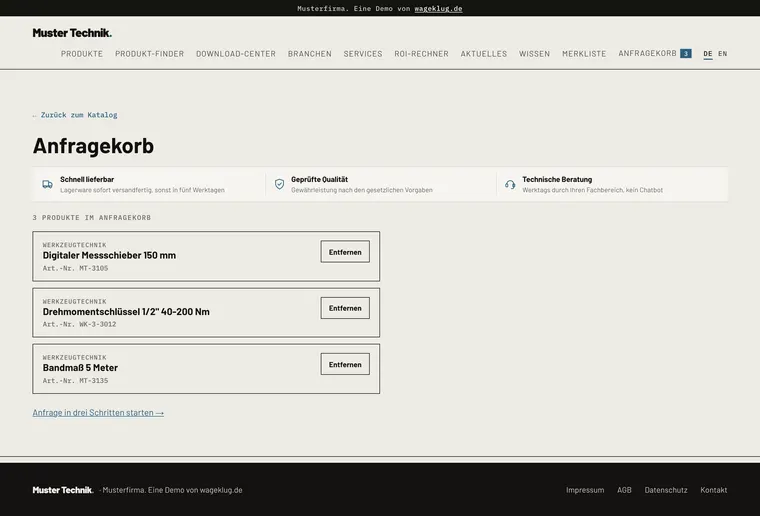Remove Digitaler Messschieber 150 mm
This screenshot has width=760, height=516.
(x=345, y=252)
